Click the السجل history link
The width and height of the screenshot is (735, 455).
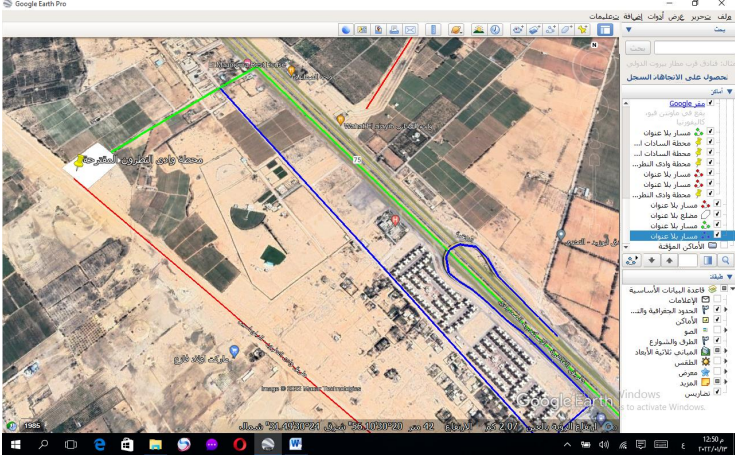[640, 77]
